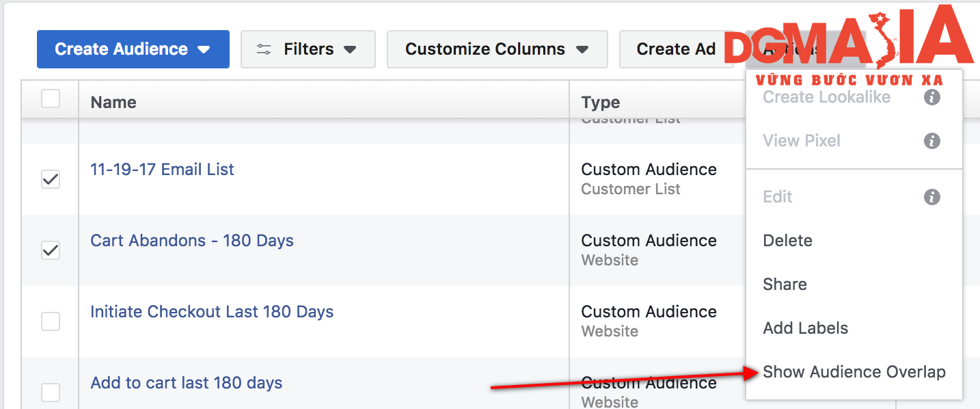Click the info icon beside Edit
The height and width of the screenshot is (409, 980).
tap(932, 197)
